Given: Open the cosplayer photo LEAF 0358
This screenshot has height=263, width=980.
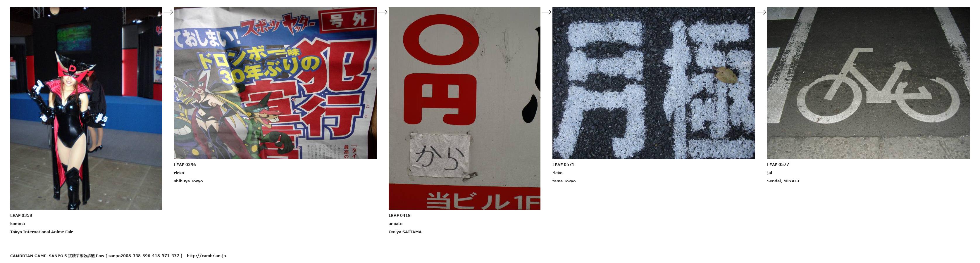Looking at the screenshot, I should point(86,108).
